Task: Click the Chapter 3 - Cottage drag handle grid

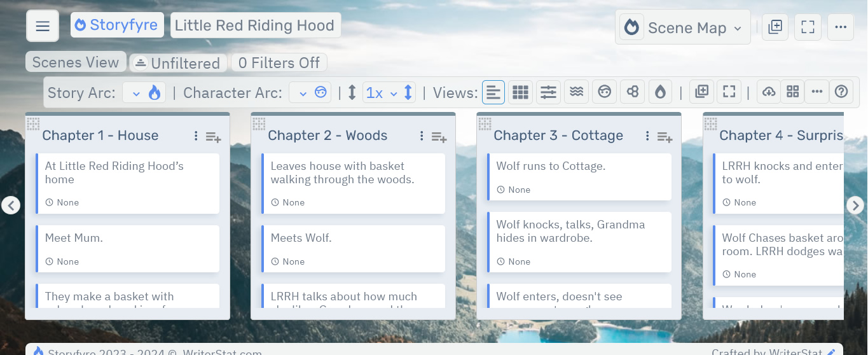Action: pos(485,123)
